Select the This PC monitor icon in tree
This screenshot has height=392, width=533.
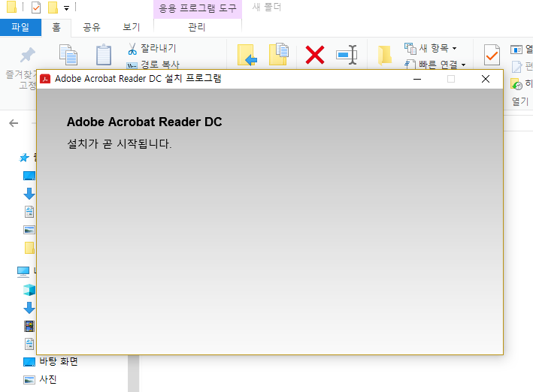(23, 271)
